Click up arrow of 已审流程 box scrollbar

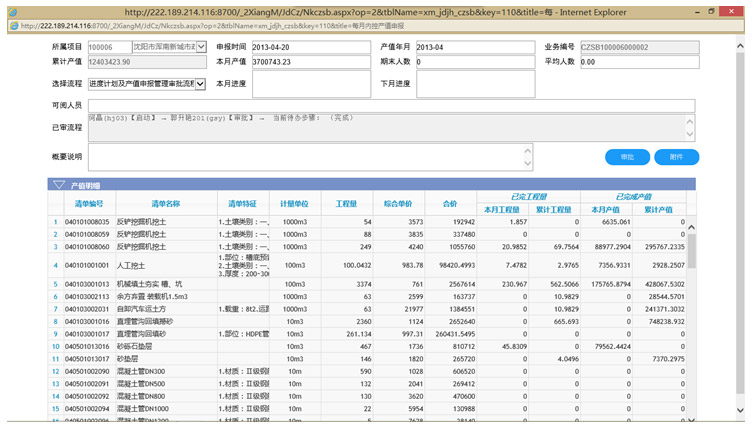[690, 121]
